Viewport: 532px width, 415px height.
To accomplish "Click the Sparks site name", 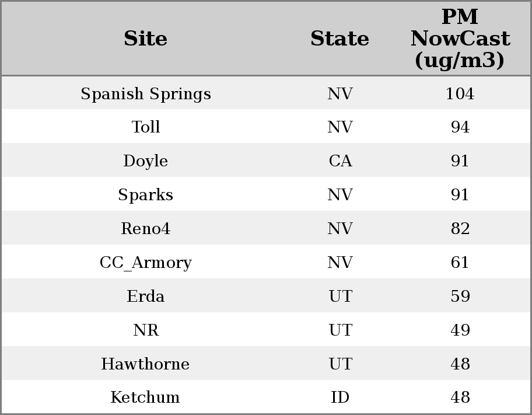I will [146, 195].
